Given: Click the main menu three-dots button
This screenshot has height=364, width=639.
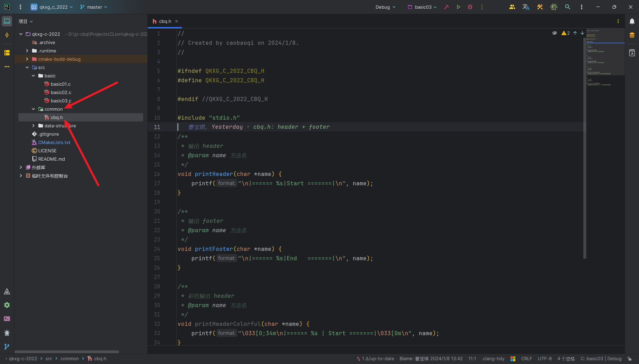Looking at the screenshot, I should coord(21,7).
